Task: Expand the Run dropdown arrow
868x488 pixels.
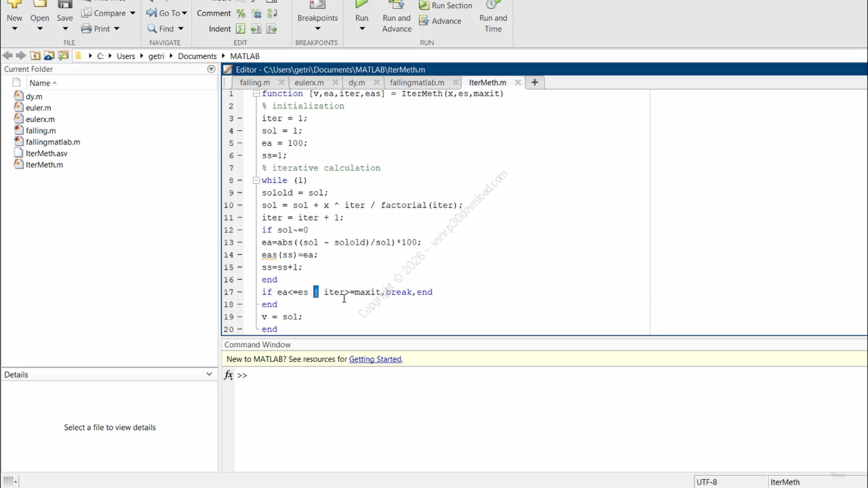Action: click(x=362, y=28)
